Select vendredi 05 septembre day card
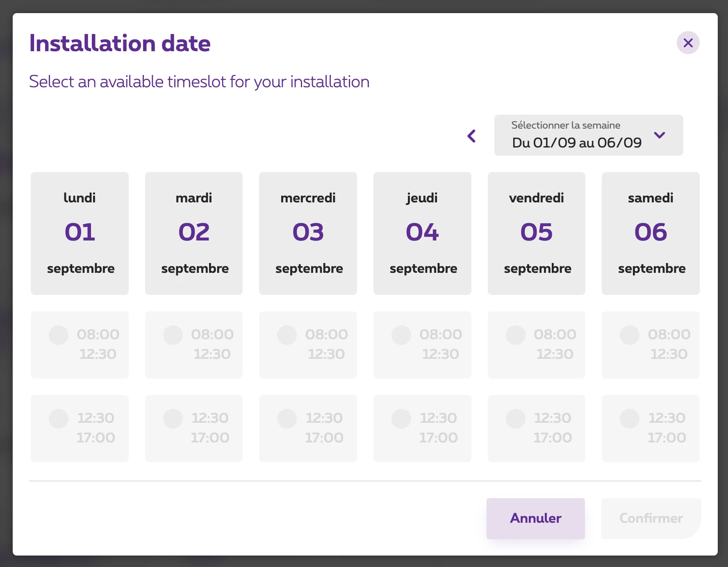The image size is (728, 567). point(536,233)
